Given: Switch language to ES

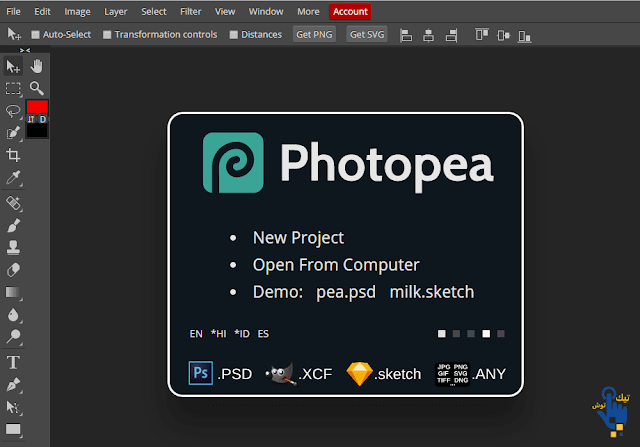Looking at the screenshot, I should pyautogui.click(x=263, y=334).
